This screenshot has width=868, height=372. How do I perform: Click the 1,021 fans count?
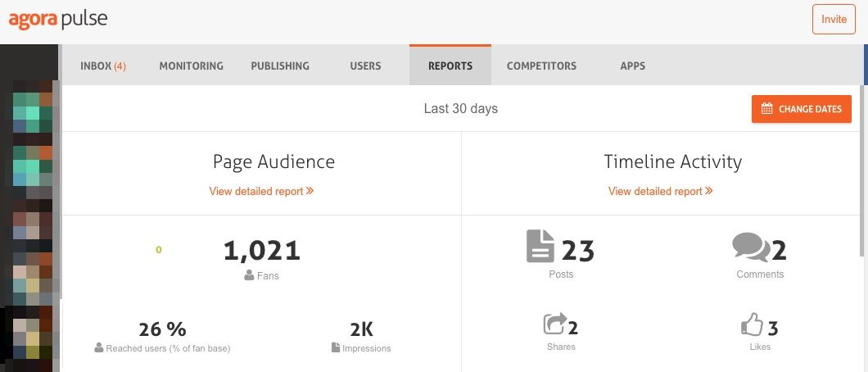point(262,251)
